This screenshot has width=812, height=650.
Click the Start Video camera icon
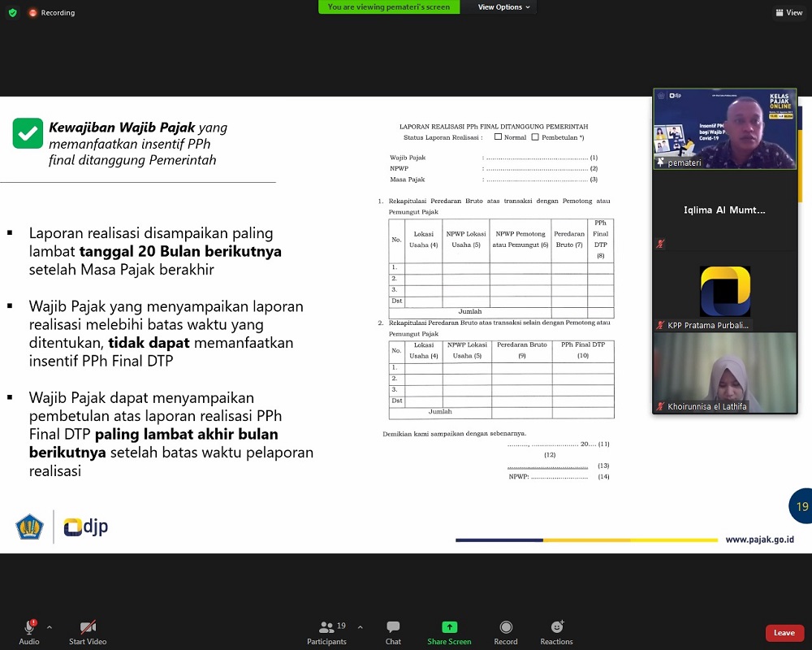[88, 628]
